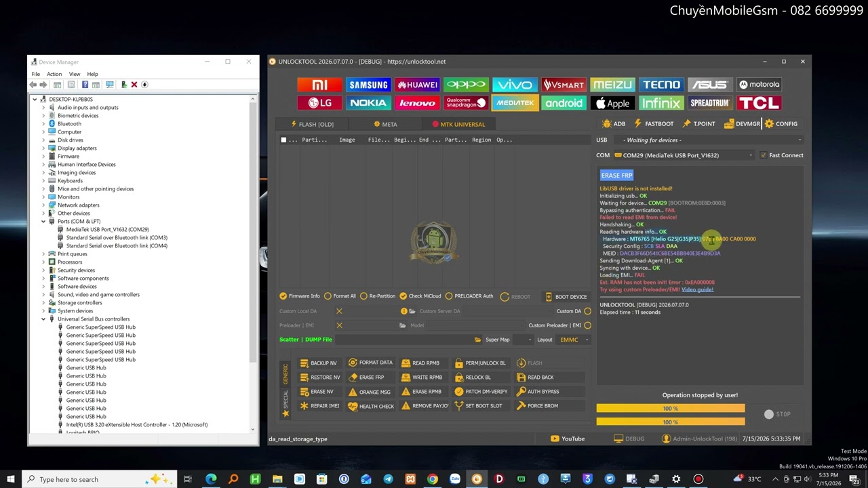Screen dimensions: 868x488
Task: Select the Format All option
Action: click(340, 296)
